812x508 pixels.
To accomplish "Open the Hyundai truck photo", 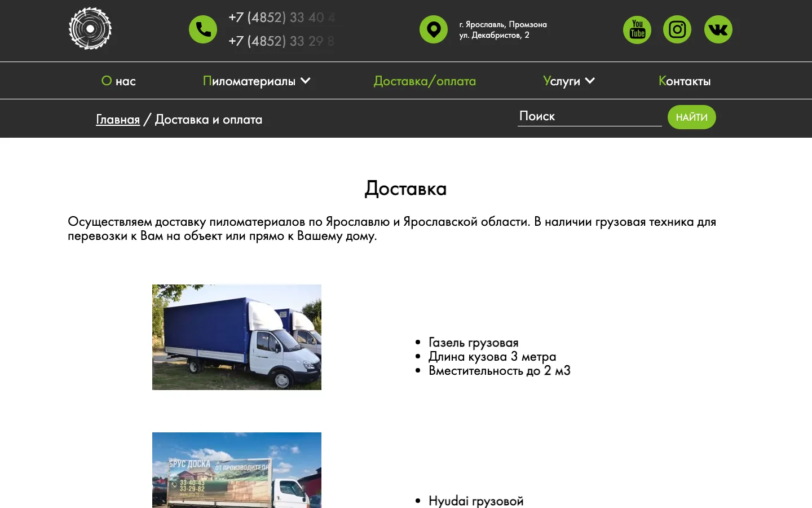I will click(237, 470).
